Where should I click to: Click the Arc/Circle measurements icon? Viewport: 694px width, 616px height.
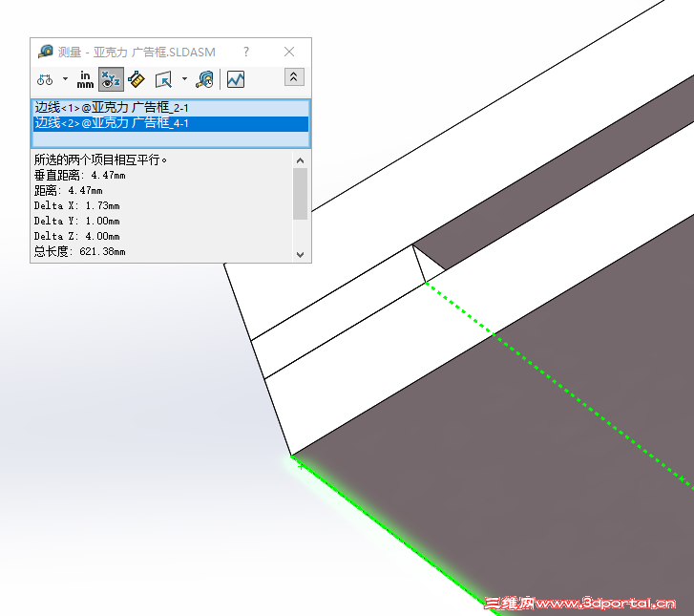pos(45,79)
